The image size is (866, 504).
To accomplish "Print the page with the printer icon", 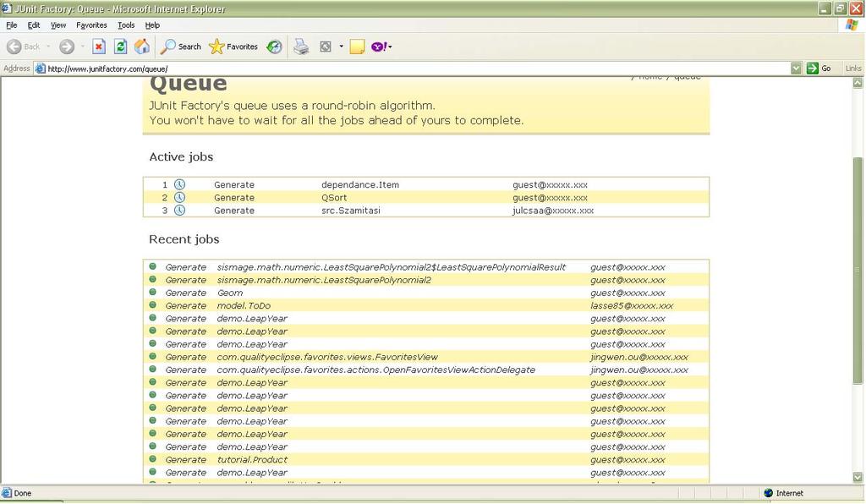I will point(301,47).
